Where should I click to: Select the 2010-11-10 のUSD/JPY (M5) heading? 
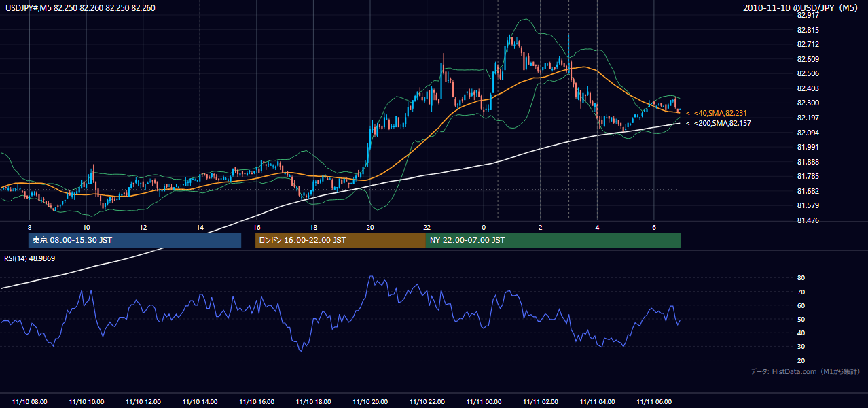(801, 8)
